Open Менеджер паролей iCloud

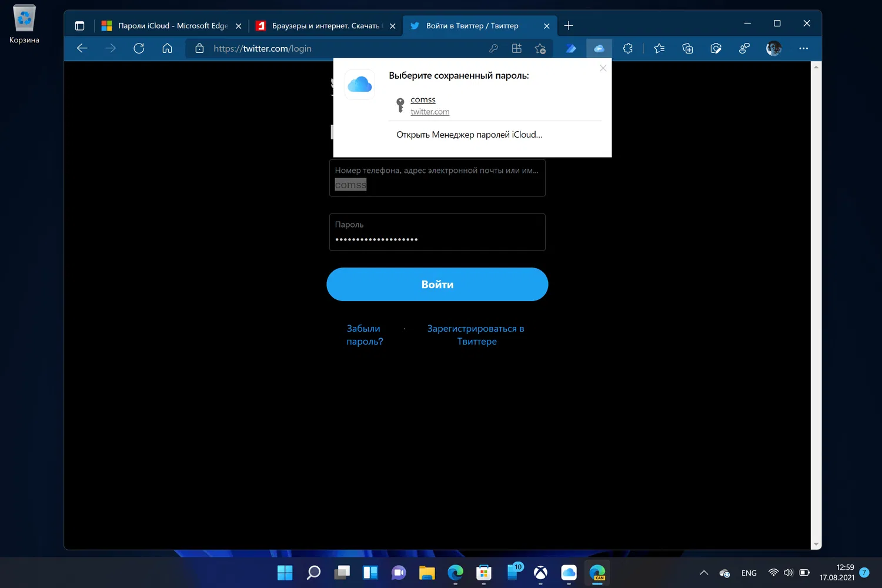pos(469,135)
